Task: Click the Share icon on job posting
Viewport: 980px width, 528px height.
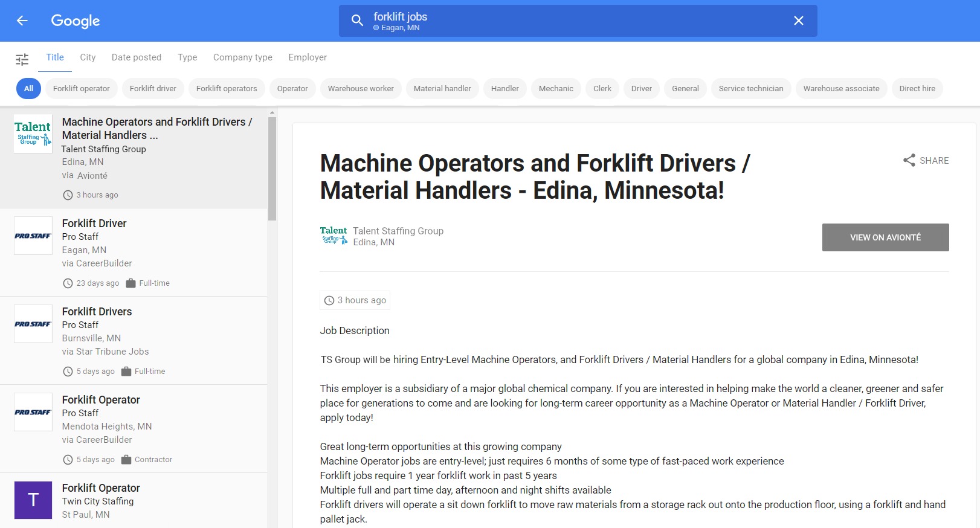Action: click(x=909, y=160)
